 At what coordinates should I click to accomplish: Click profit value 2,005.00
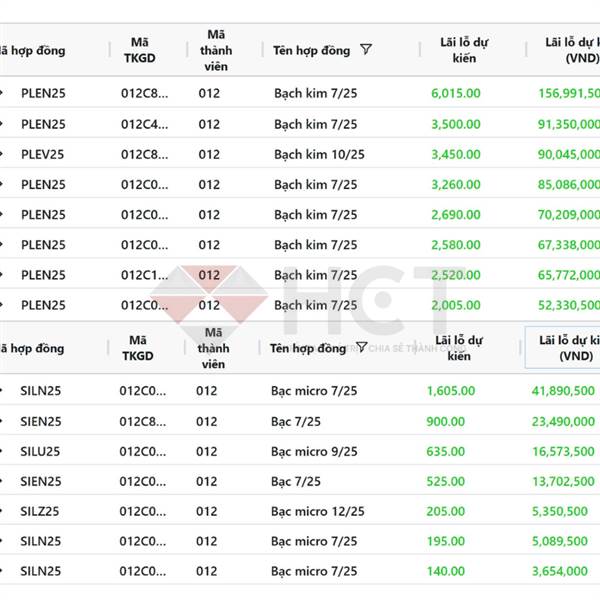coord(456,305)
